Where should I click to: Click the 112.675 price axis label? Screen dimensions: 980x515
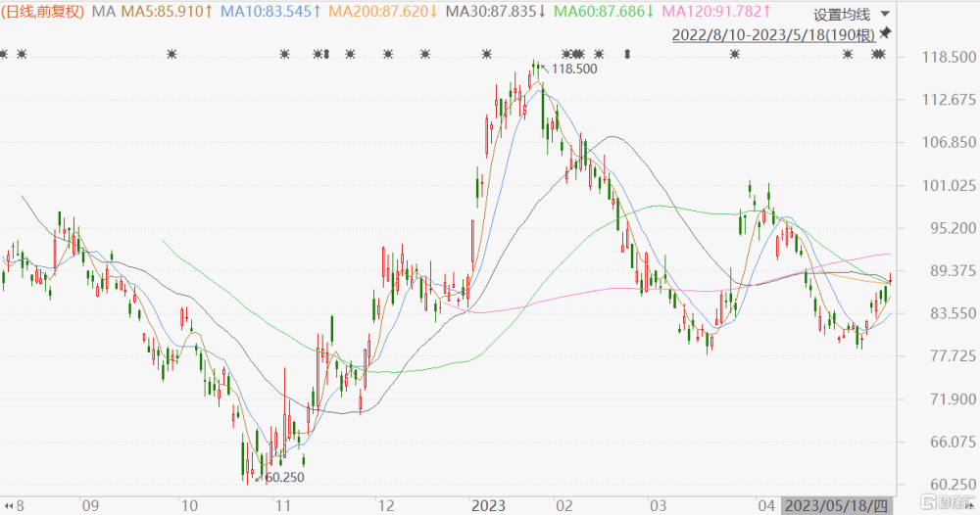[949, 100]
